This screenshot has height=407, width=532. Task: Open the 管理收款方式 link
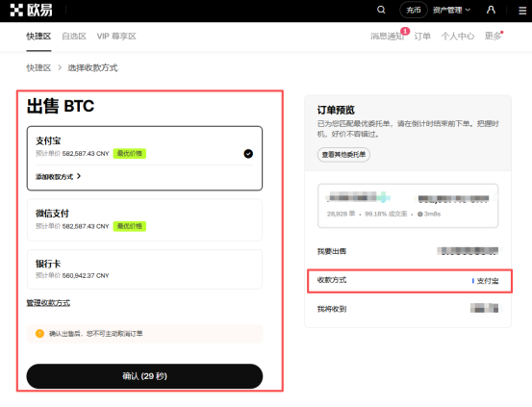click(48, 303)
